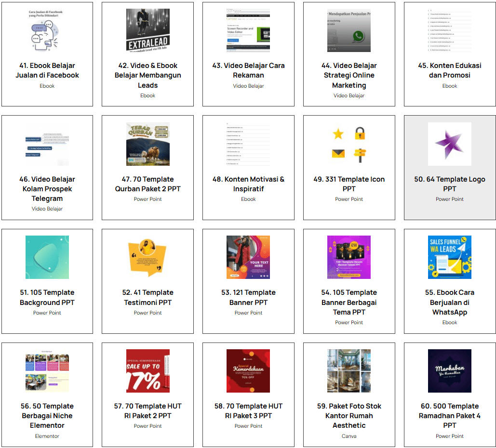The image size is (496, 448).
Task: Open the 331 Template Icon PPT thumbnail
Action: pyautogui.click(x=349, y=144)
